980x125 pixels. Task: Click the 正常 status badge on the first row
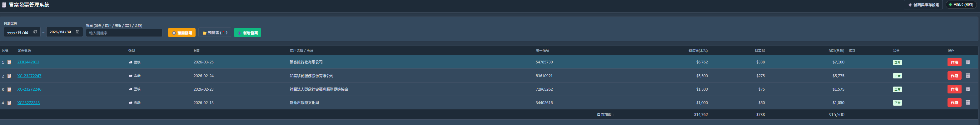(898, 62)
